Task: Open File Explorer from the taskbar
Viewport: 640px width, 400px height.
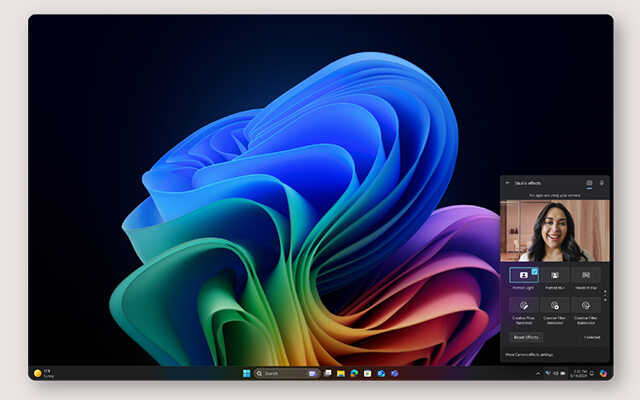Action: [341, 373]
